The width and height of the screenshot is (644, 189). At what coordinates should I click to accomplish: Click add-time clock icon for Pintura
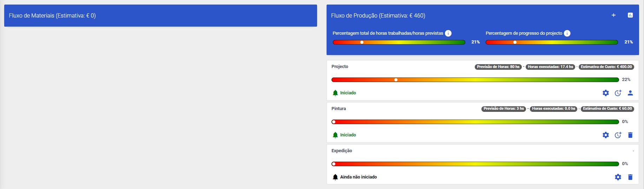pyautogui.click(x=618, y=135)
